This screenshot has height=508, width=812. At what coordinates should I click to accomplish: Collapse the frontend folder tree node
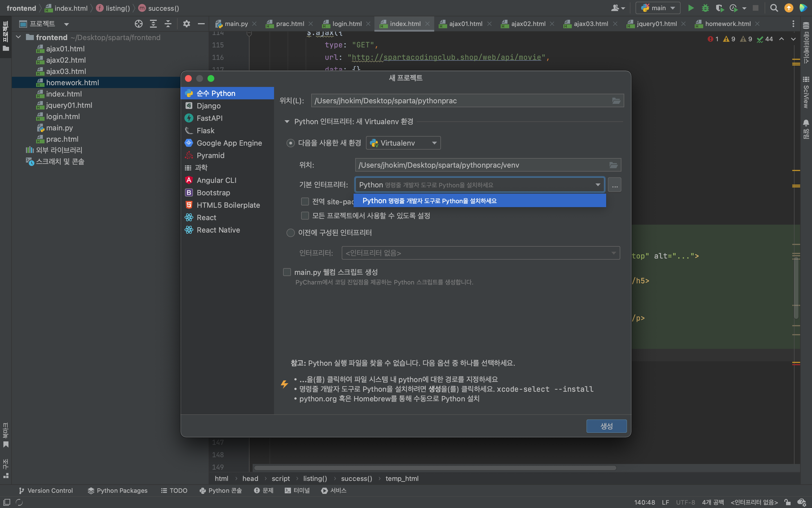pos(19,37)
